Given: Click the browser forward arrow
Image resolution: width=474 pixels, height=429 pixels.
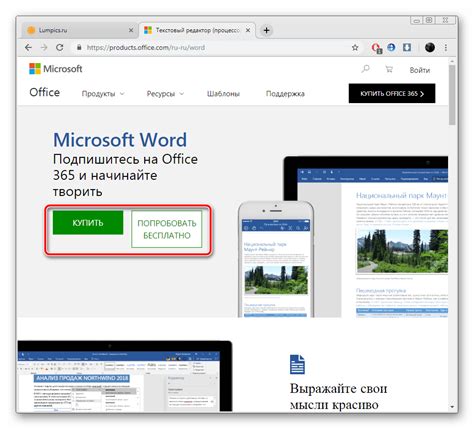Looking at the screenshot, I should (x=44, y=48).
